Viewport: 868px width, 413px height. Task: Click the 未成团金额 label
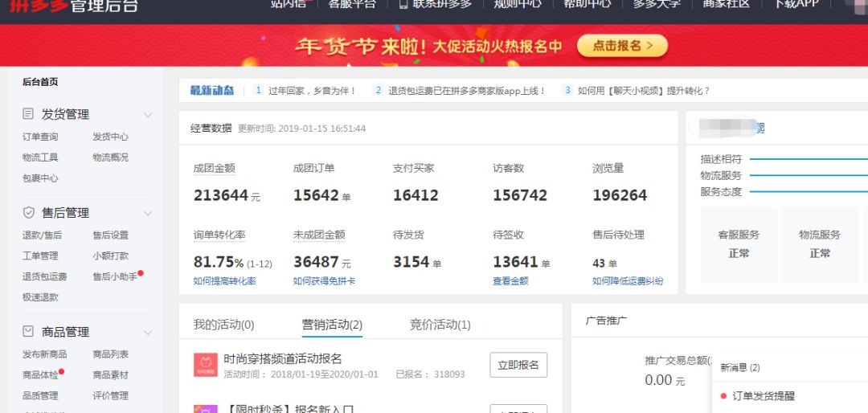pos(319,235)
